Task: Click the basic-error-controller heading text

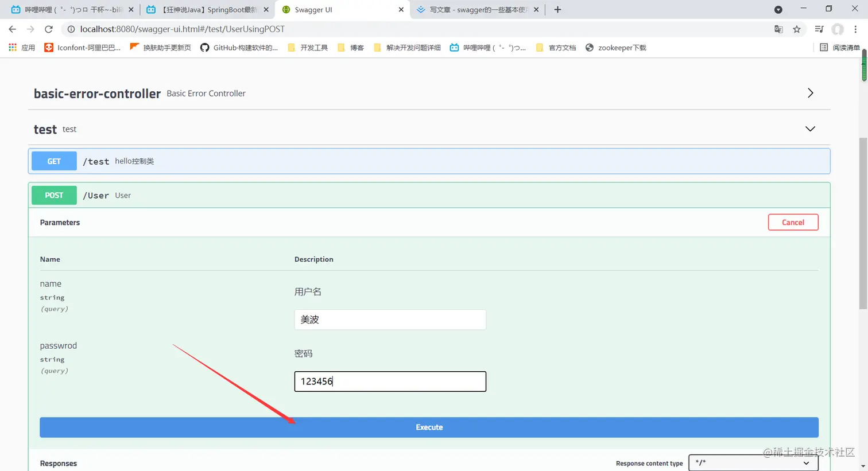Action: point(97,94)
